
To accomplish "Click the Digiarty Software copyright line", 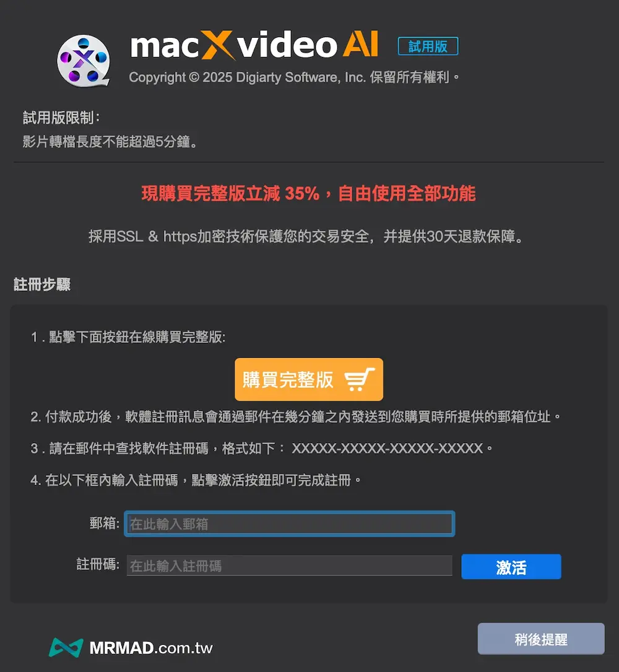I will [x=294, y=77].
